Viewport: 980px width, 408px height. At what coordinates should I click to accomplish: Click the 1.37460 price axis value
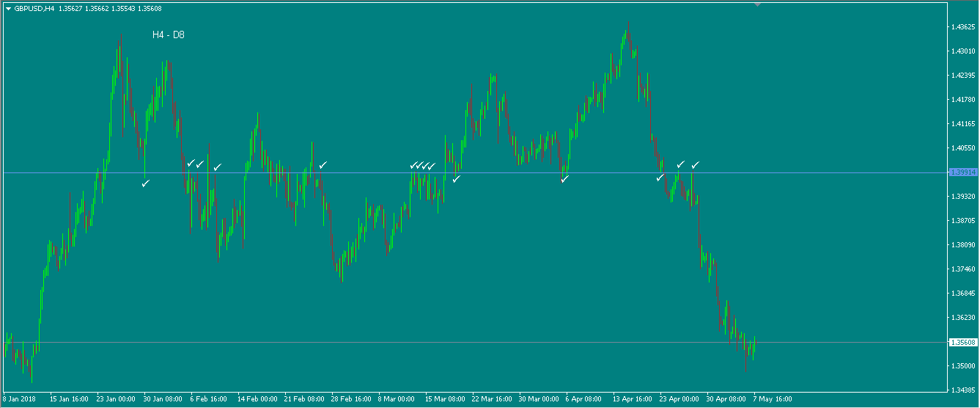tap(962, 269)
